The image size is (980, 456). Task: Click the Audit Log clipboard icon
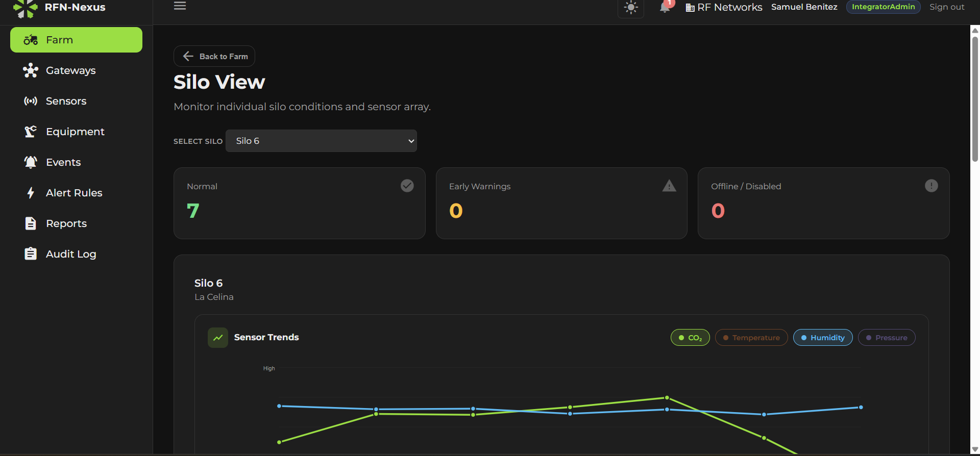(31, 254)
